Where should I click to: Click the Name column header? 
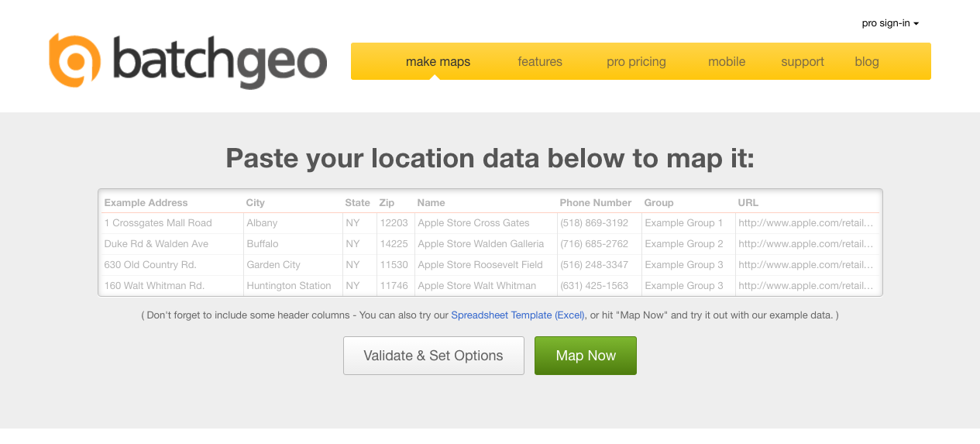(431, 202)
